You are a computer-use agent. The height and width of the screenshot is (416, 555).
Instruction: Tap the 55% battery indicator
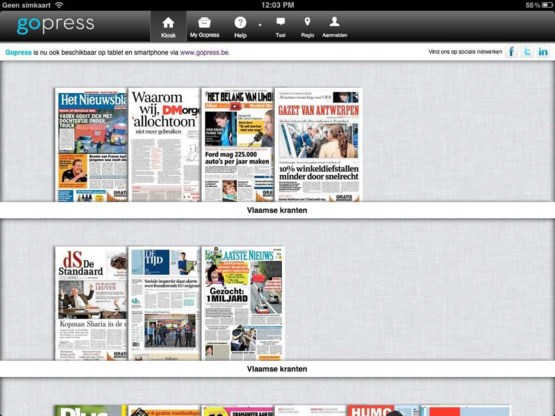click(x=539, y=5)
